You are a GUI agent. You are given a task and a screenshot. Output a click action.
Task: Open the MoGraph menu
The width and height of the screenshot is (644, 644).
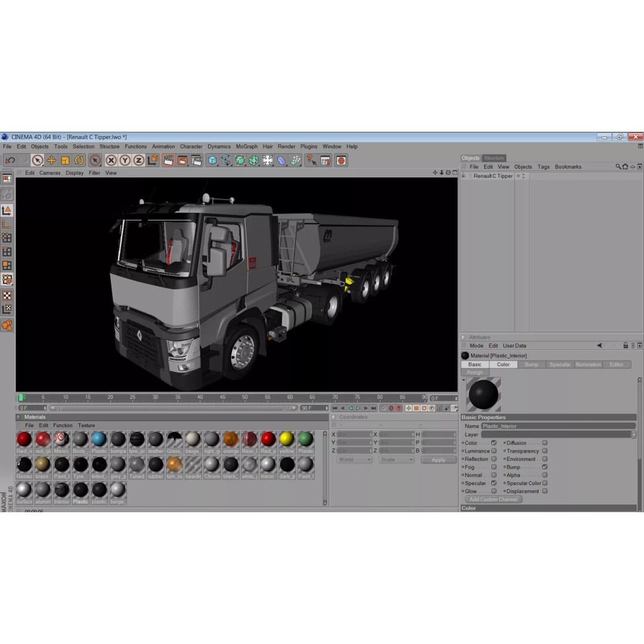pos(246,147)
